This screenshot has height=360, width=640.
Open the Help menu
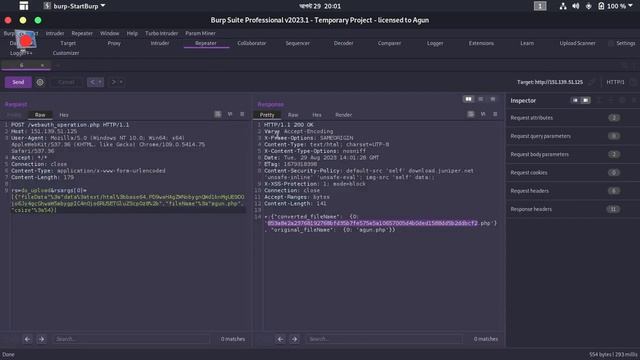point(132,33)
